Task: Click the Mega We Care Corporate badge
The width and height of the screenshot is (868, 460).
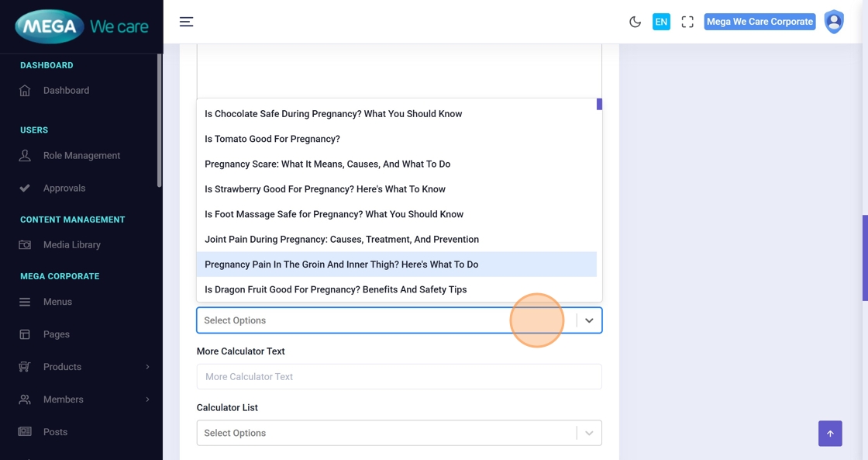Action: 759,22
